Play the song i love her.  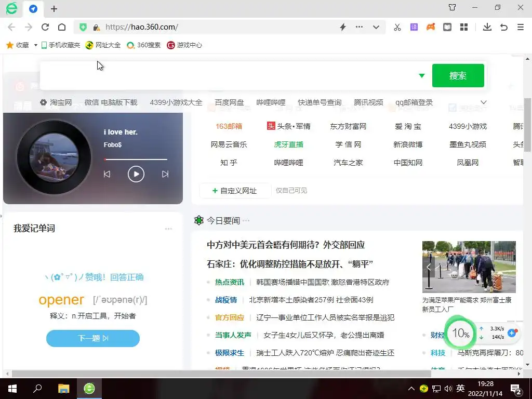click(x=136, y=174)
